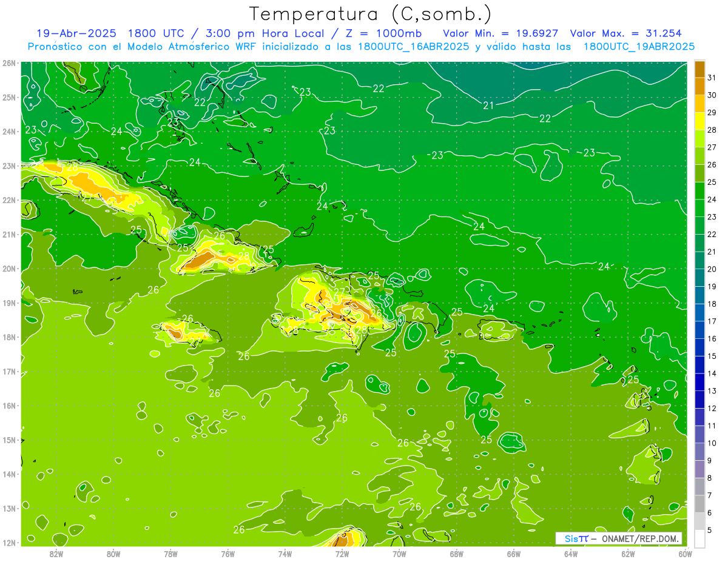Viewport: 728px width, 562px height.
Task: Click the legend value 31
Action: (x=712, y=78)
